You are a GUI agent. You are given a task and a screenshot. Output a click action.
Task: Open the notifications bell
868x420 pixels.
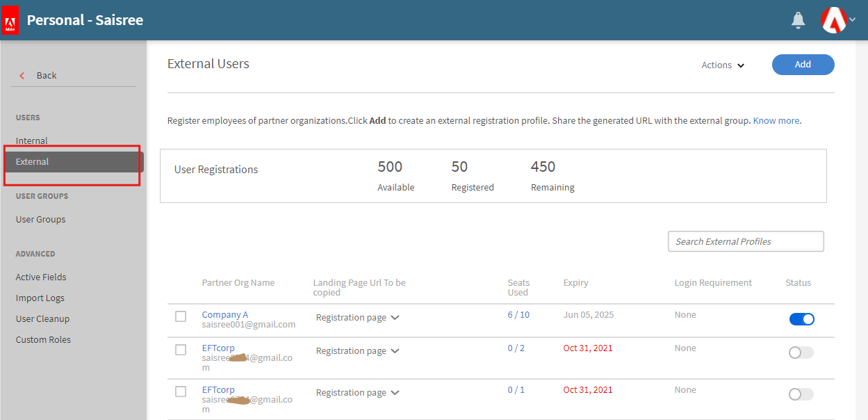tap(799, 20)
